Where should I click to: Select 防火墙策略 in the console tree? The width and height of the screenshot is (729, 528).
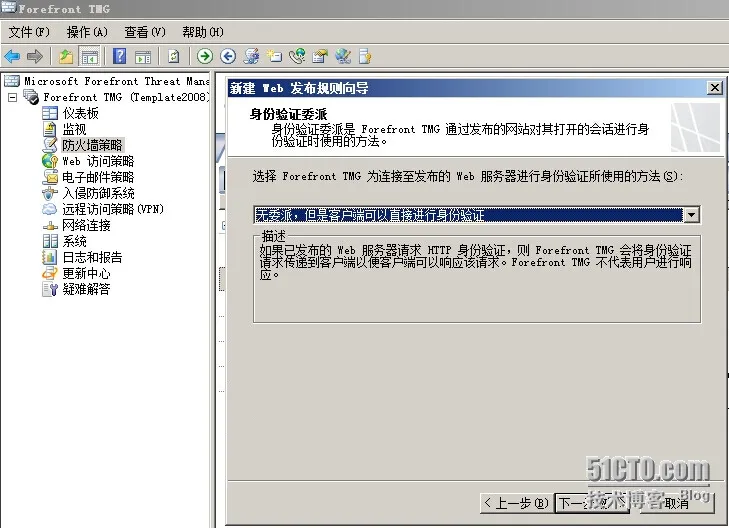(93, 145)
